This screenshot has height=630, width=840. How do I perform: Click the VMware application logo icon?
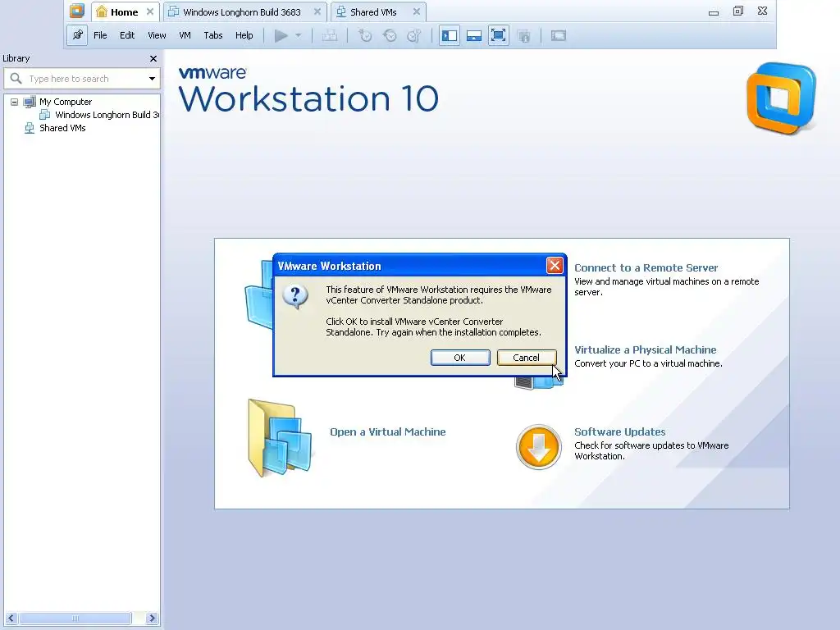pyautogui.click(x=77, y=11)
